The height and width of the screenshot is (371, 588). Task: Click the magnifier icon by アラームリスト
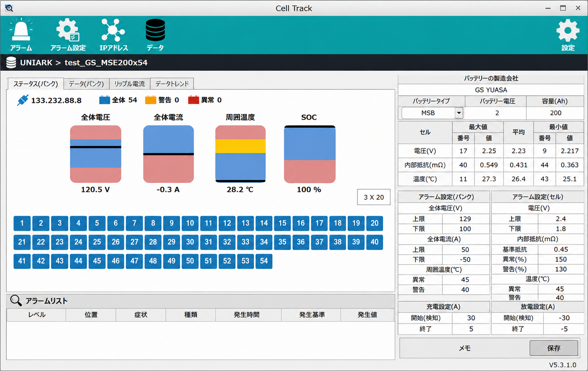(x=16, y=300)
